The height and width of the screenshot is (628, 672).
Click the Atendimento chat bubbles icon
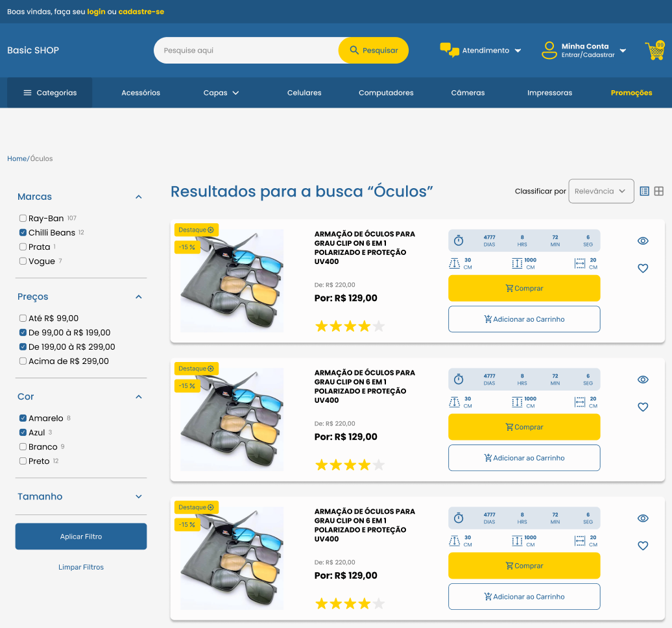pyautogui.click(x=449, y=50)
